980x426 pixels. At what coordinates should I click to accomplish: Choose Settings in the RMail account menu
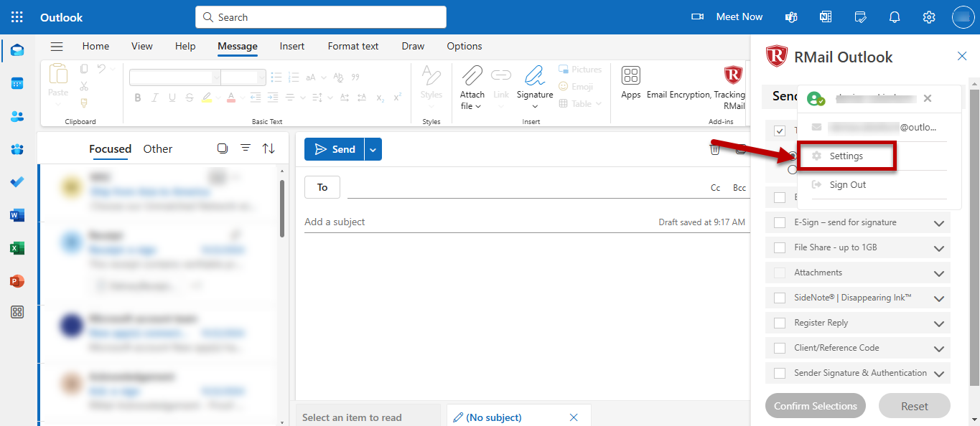(x=846, y=156)
